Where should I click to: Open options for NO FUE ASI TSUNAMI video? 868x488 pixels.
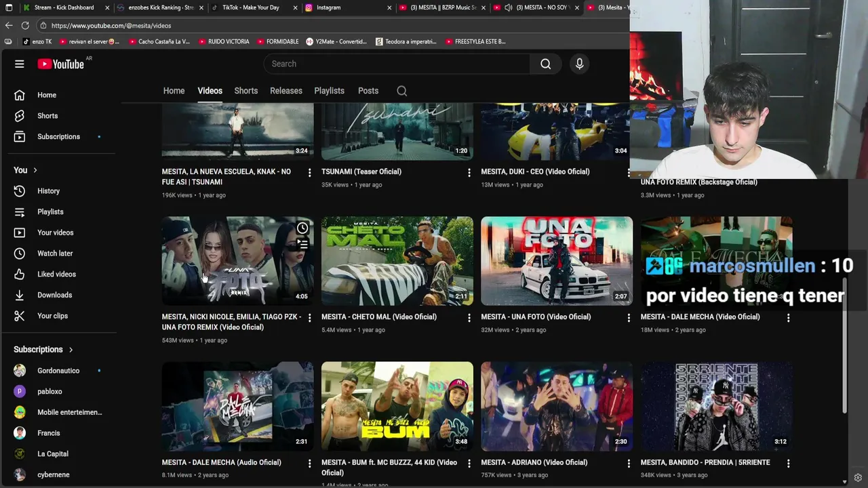click(309, 173)
